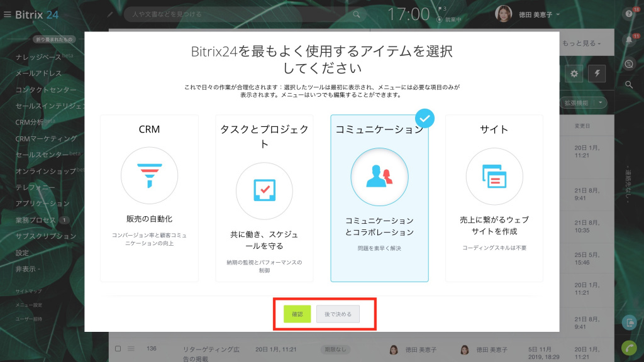Screen dimensions: 644x362
Task: Expand the 非表示 sidebar section
Action: 28,269
